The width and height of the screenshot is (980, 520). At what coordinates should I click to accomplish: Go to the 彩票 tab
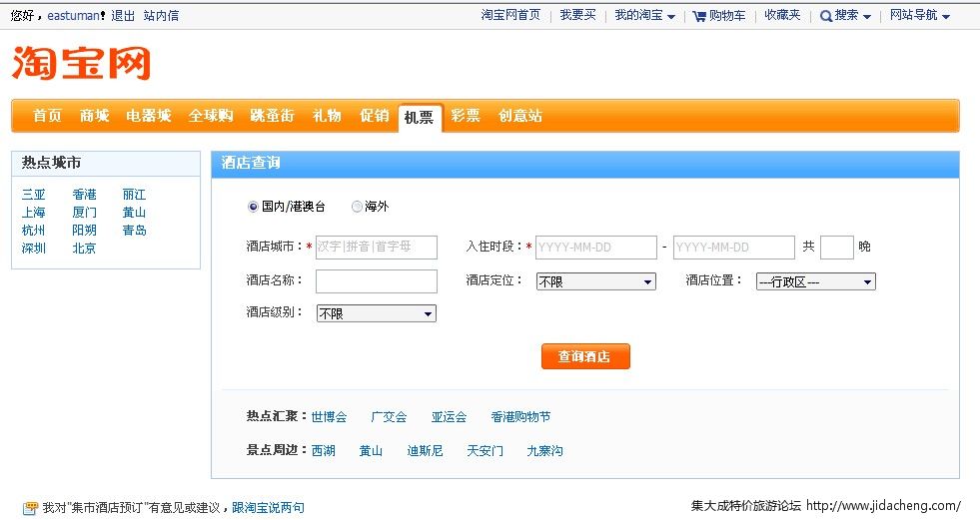(465, 116)
